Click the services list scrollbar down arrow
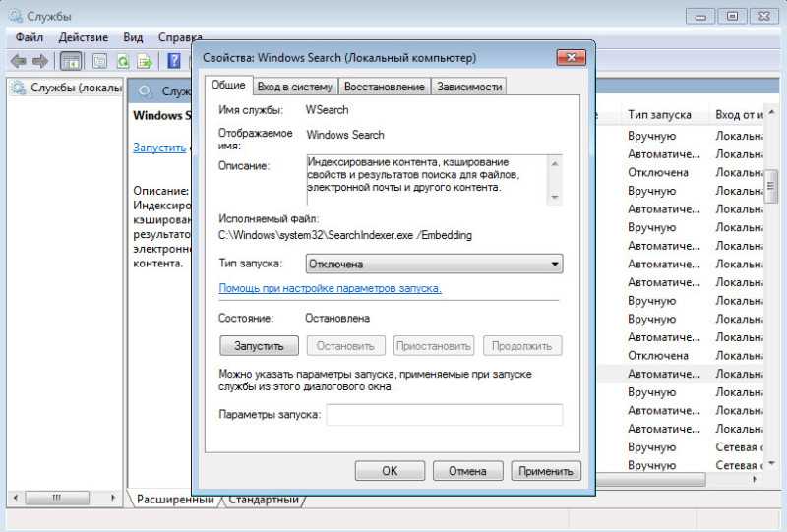Viewport: 787px width, 532px height. (771, 463)
